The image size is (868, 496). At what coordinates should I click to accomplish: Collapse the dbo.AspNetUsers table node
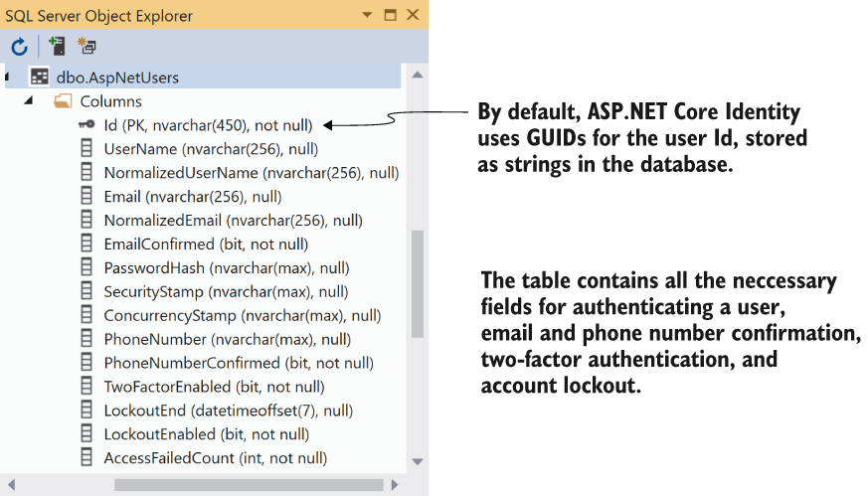point(7,77)
